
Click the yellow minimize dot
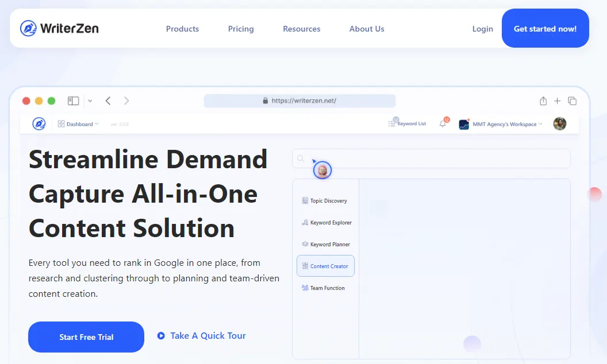coord(39,101)
